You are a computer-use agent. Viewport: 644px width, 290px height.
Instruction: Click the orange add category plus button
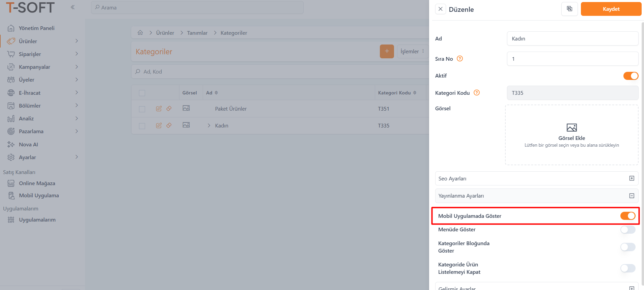pyautogui.click(x=387, y=51)
